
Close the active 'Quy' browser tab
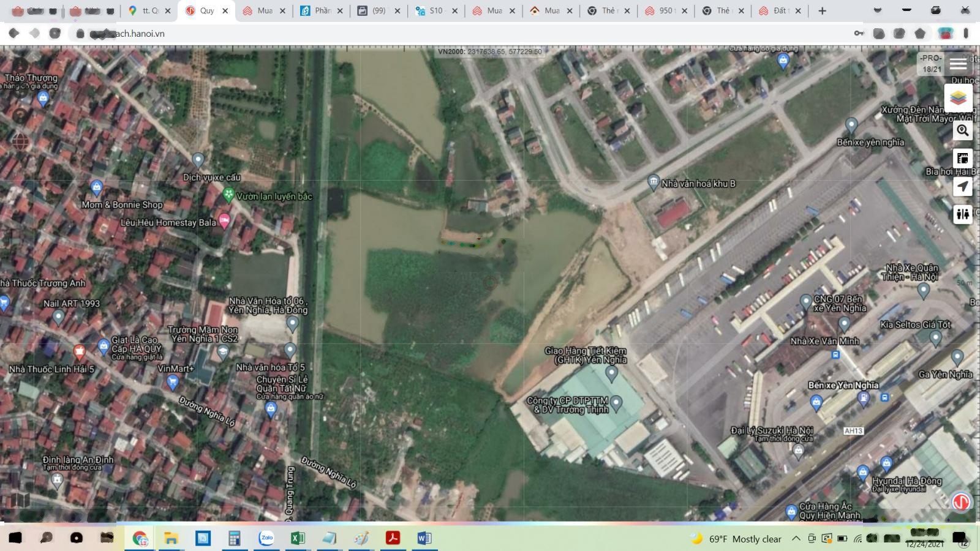(225, 11)
